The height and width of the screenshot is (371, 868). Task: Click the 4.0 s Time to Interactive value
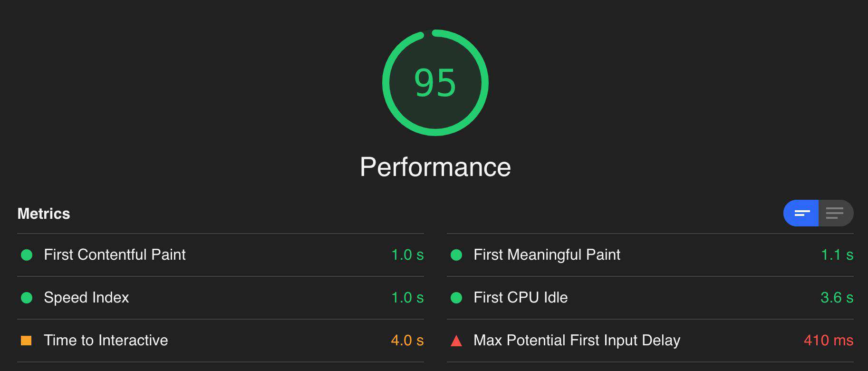(407, 340)
